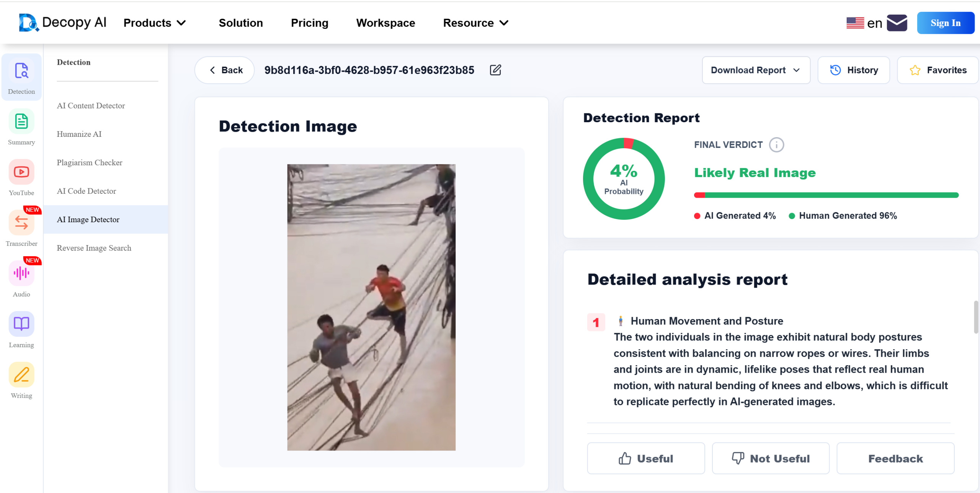The width and height of the screenshot is (980, 493).
Task: Expand the Products dropdown menu
Action: (155, 23)
